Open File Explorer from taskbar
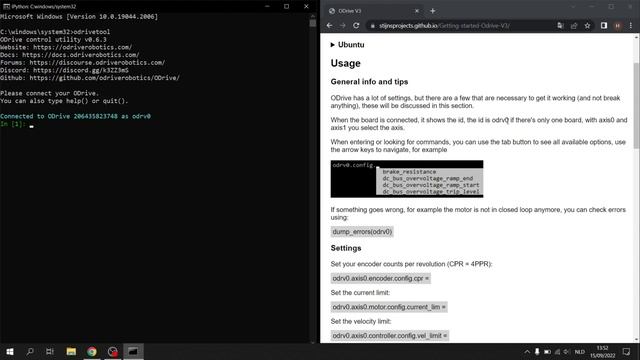 [x=71, y=351]
